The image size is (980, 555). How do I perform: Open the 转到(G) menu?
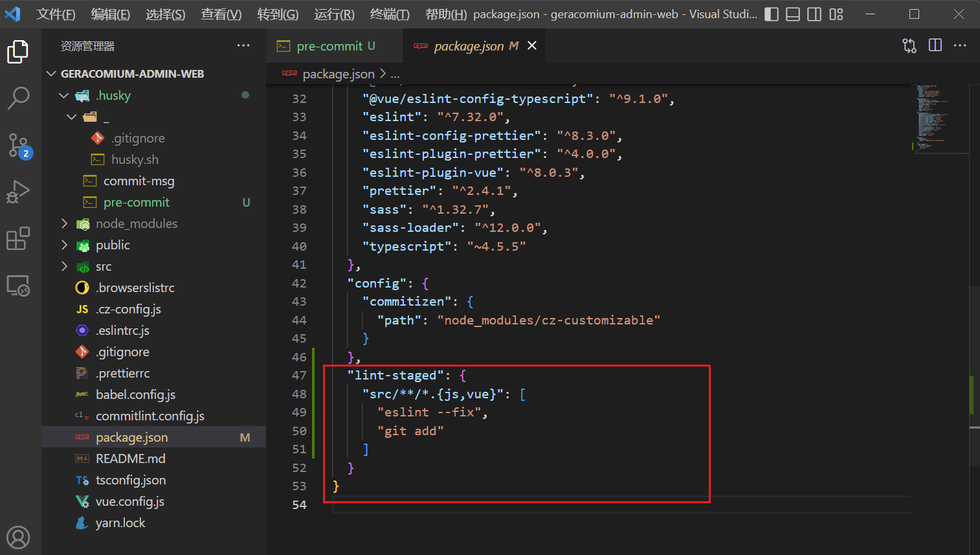coord(278,14)
